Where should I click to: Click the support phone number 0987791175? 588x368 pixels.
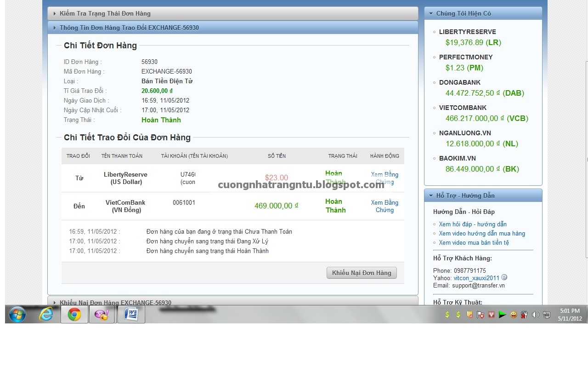[x=469, y=270]
